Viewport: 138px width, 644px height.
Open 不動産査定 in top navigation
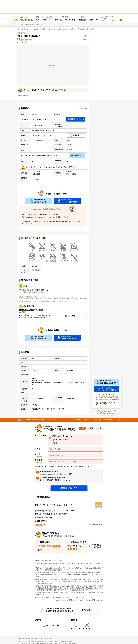coord(82,20)
